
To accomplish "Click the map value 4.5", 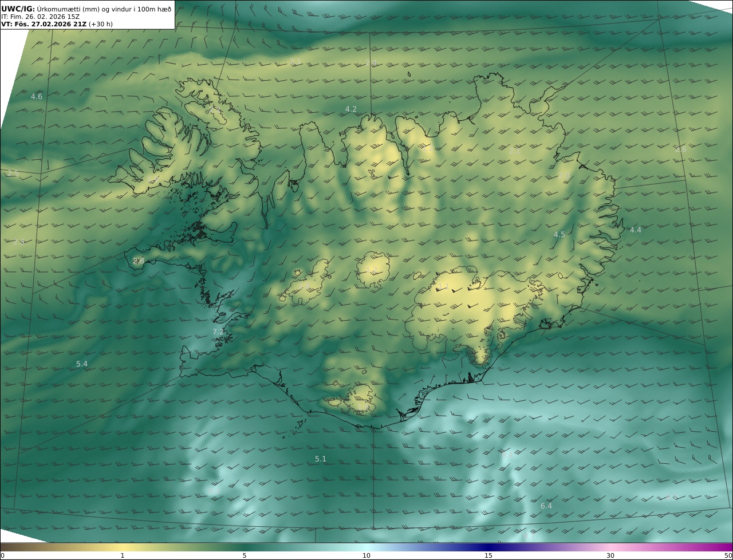I will pos(559,234).
